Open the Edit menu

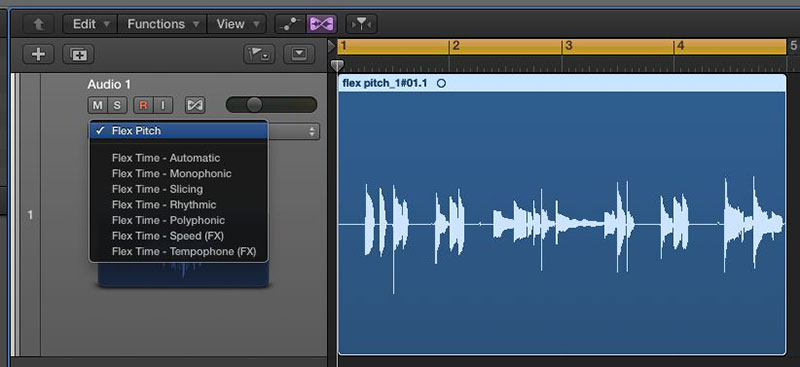click(90, 24)
